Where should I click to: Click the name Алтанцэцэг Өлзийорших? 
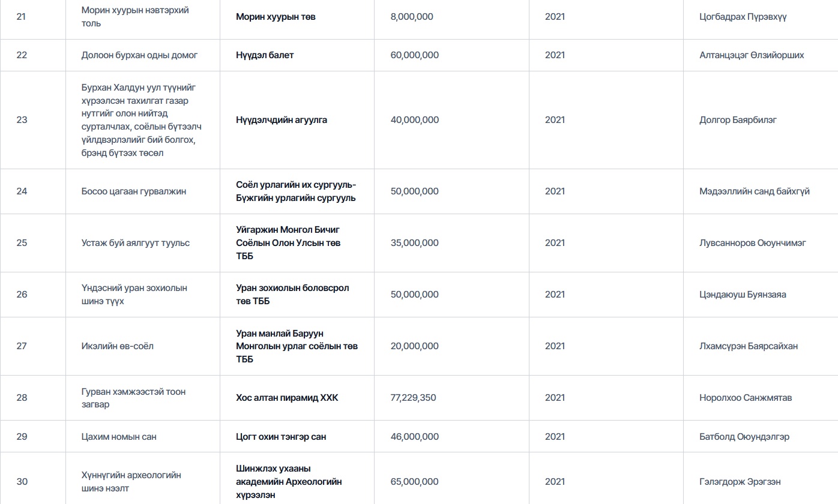tap(751, 55)
